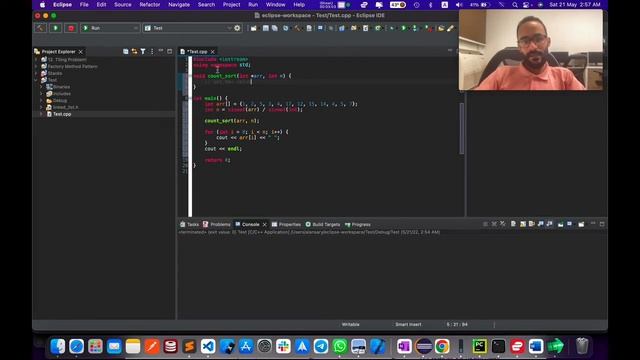Open Telegram from the Dock
The width and height of the screenshot is (640, 360).
(321, 347)
